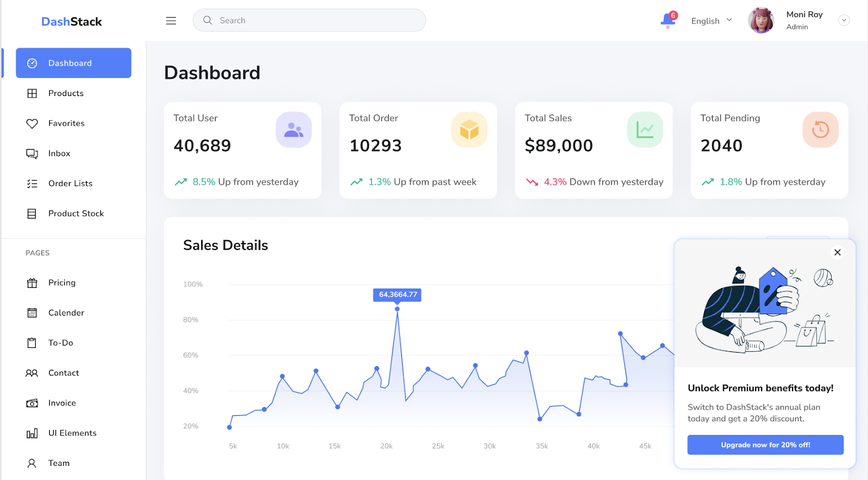Close the Premium benefits popup

tap(837, 252)
